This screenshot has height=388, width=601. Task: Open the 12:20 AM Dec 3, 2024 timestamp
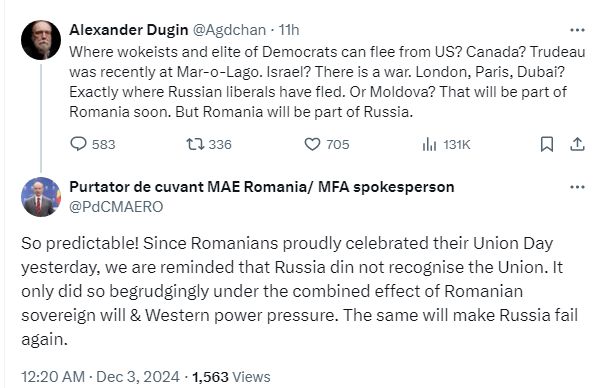(100, 376)
